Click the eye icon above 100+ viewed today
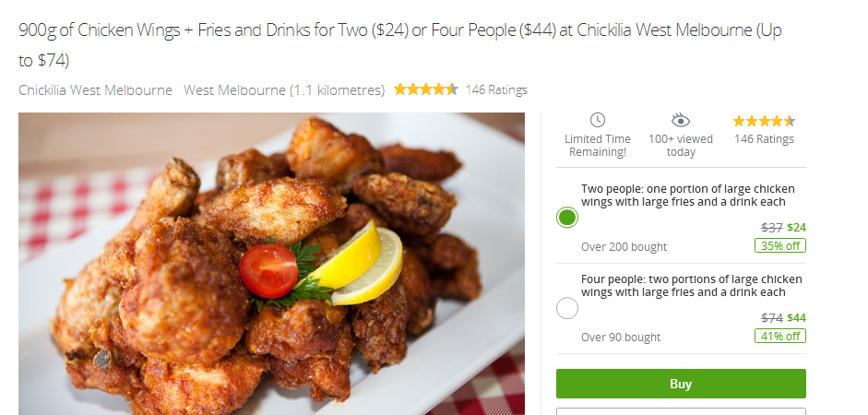Screen dimensions: 868x415 pyautogui.click(x=681, y=120)
